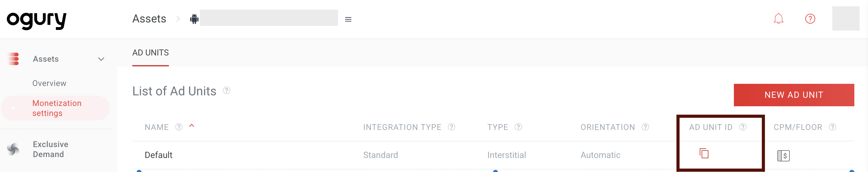Viewport: 868px width, 172px height.
Task: Show the Ad Unit ID column help tooltip
Action: tap(743, 127)
